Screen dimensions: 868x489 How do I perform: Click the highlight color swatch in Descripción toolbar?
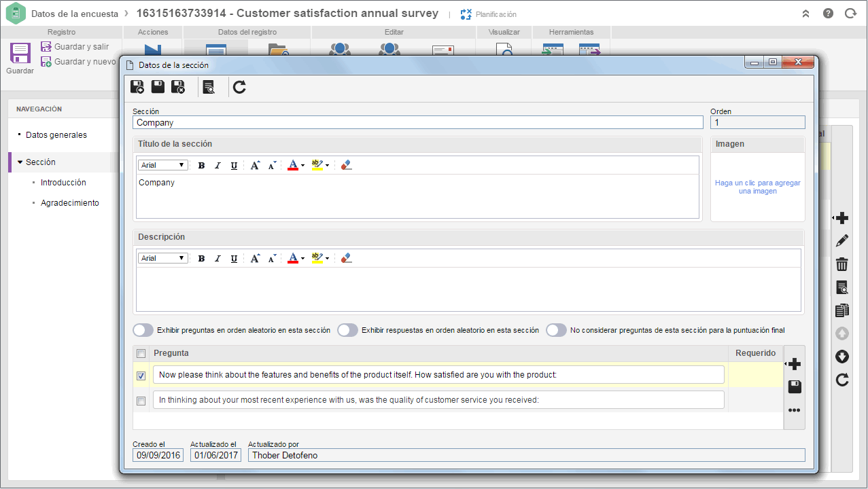click(317, 258)
